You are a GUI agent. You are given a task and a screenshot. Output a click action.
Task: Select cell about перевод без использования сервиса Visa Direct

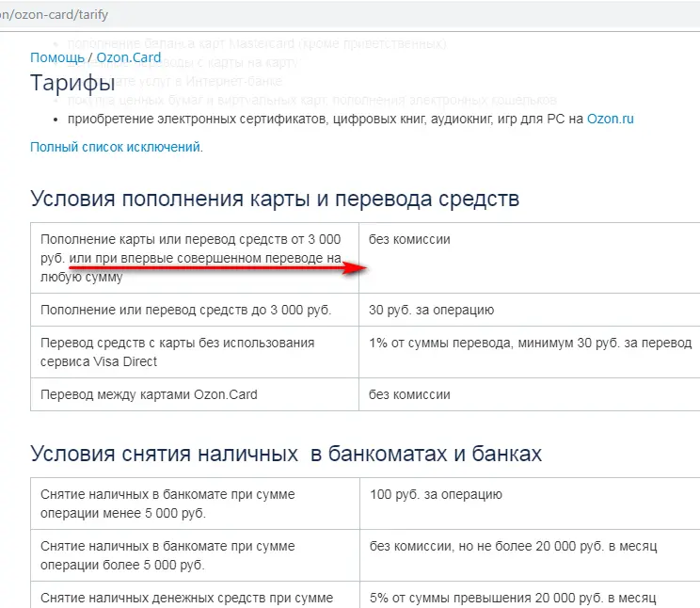click(x=195, y=352)
